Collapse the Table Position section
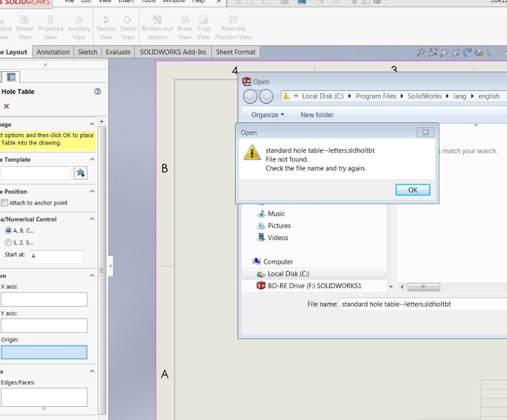Screen dimensions: 507x420 click(x=92, y=191)
